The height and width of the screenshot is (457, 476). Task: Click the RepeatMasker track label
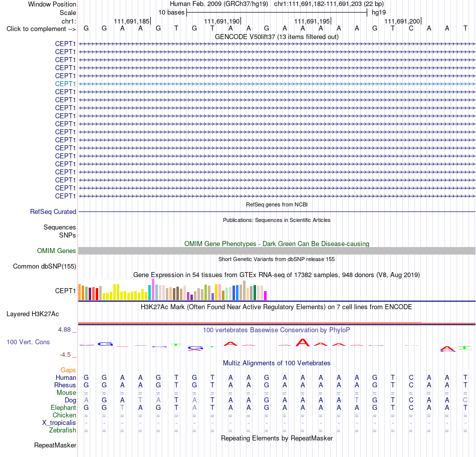(x=55, y=445)
